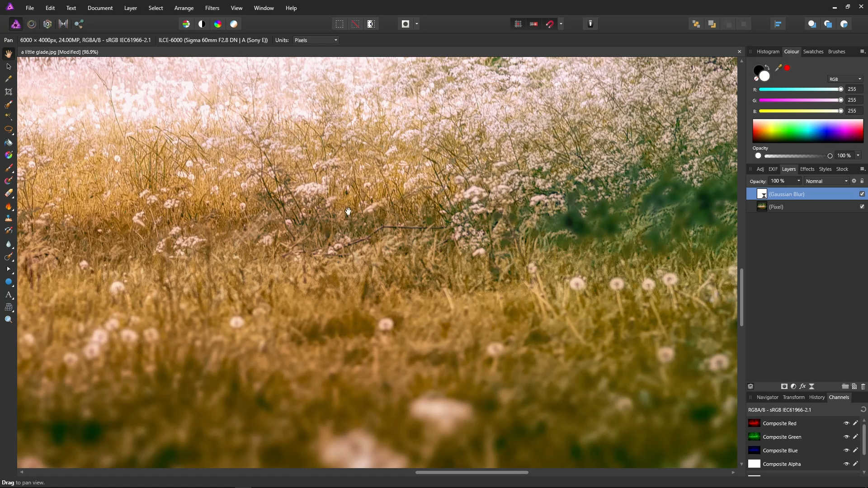Image resolution: width=868 pixels, height=488 pixels.
Task: Click the Auto White Balance icon
Action: click(234, 24)
